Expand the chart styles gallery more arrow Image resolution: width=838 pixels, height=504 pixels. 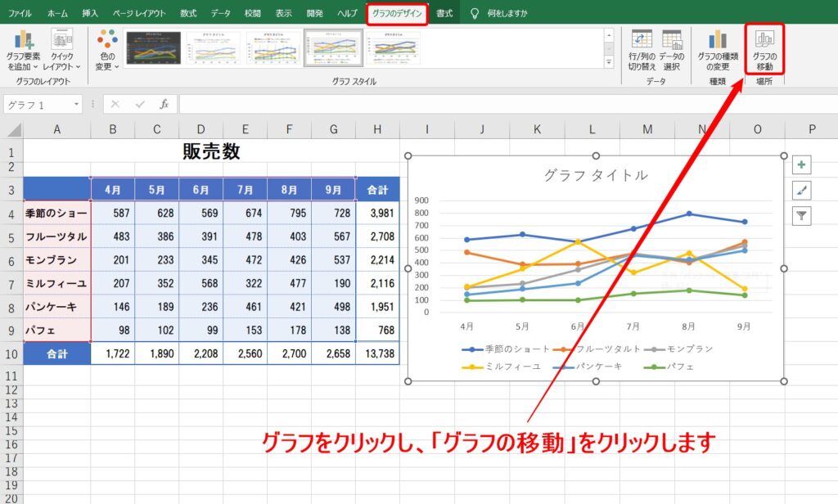(x=609, y=62)
